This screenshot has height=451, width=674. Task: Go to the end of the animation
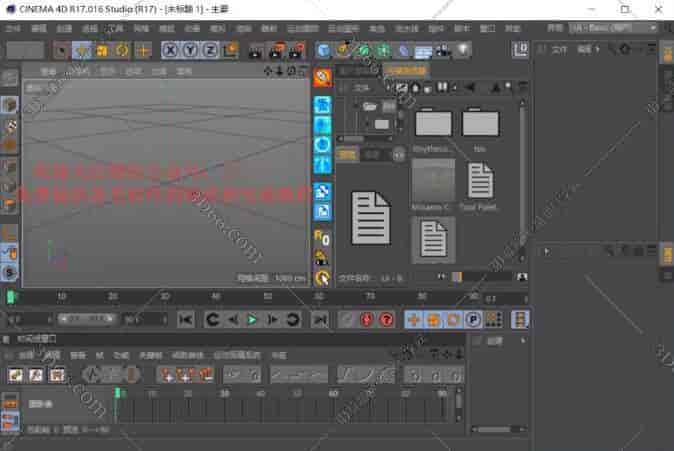pos(319,319)
